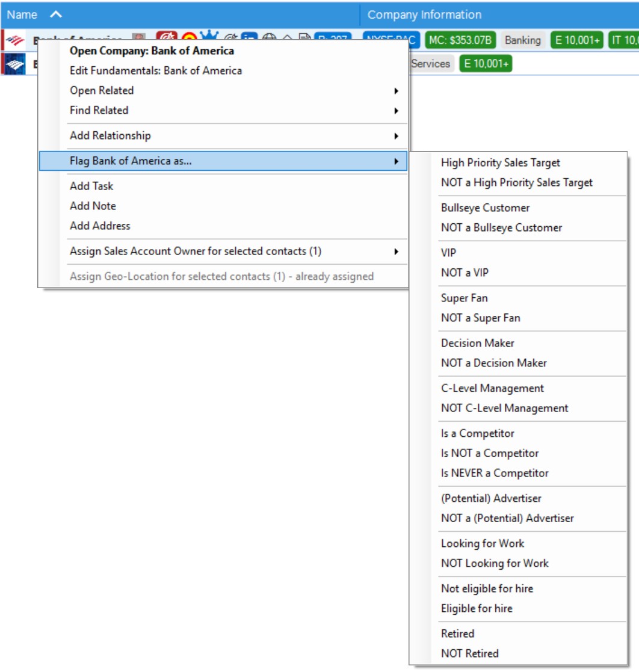Click the red Bank of America logo in the first row
The image size is (639, 672).
click(x=15, y=40)
